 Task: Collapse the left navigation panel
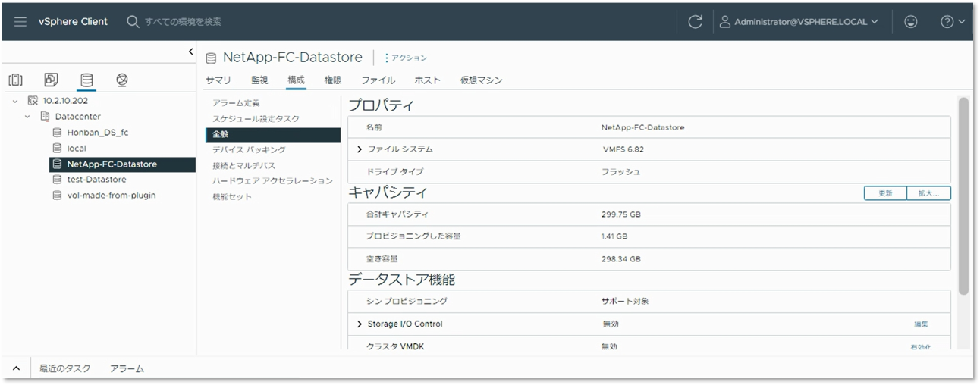(x=190, y=52)
